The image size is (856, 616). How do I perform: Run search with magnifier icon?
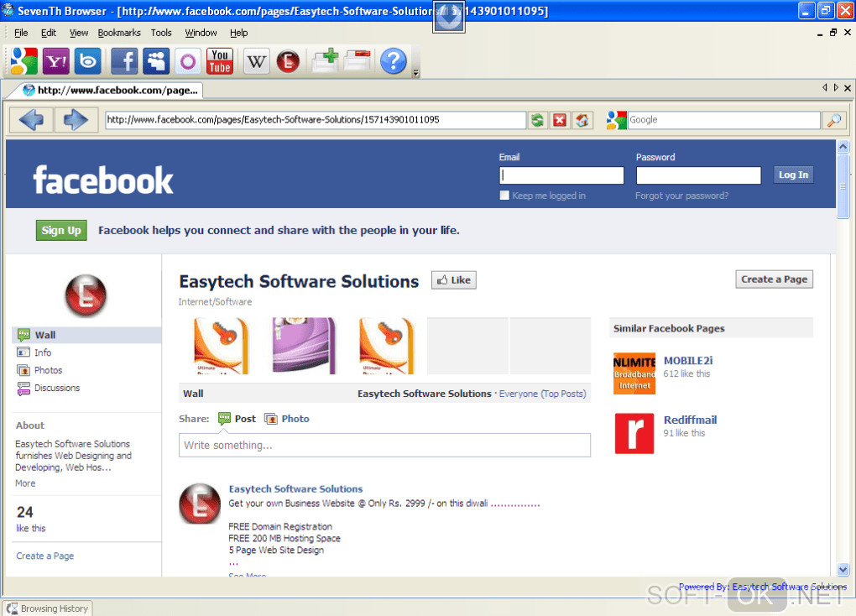[833, 120]
